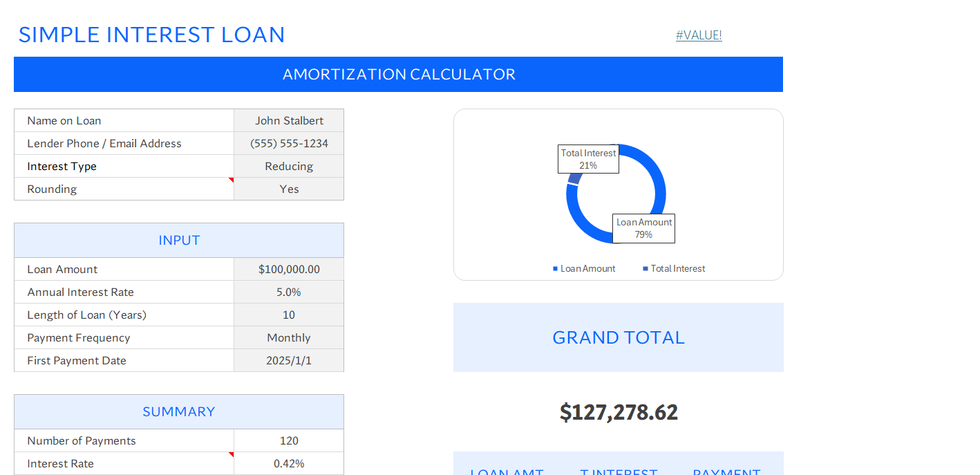Image resolution: width=980 pixels, height=475 pixels.
Task: Select the Rounding label cell
Action: [x=124, y=189]
